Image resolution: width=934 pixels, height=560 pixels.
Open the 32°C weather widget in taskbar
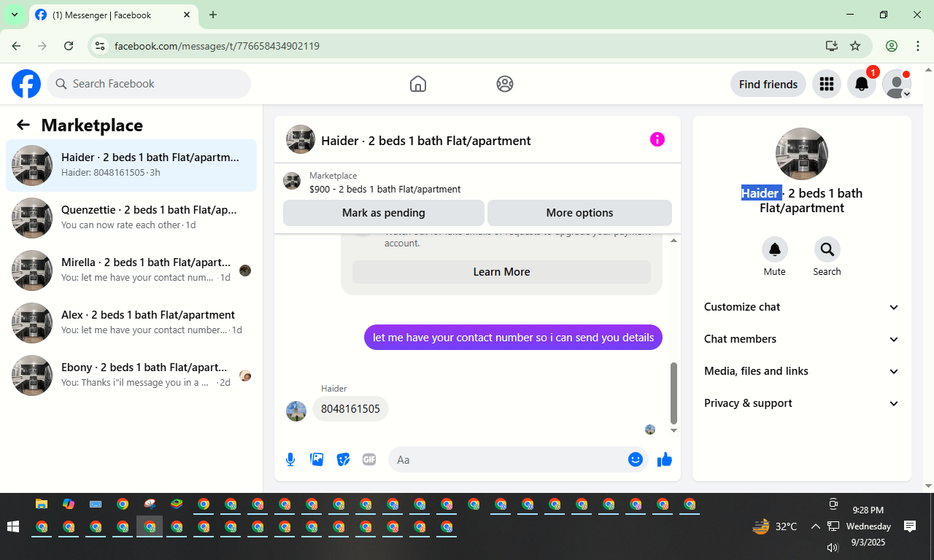775,526
